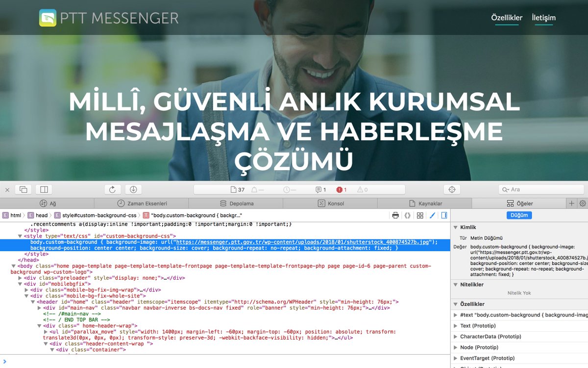This screenshot has width=588, height=368.
Task: Collapse the header-content-wrap div
Action: 46,344
